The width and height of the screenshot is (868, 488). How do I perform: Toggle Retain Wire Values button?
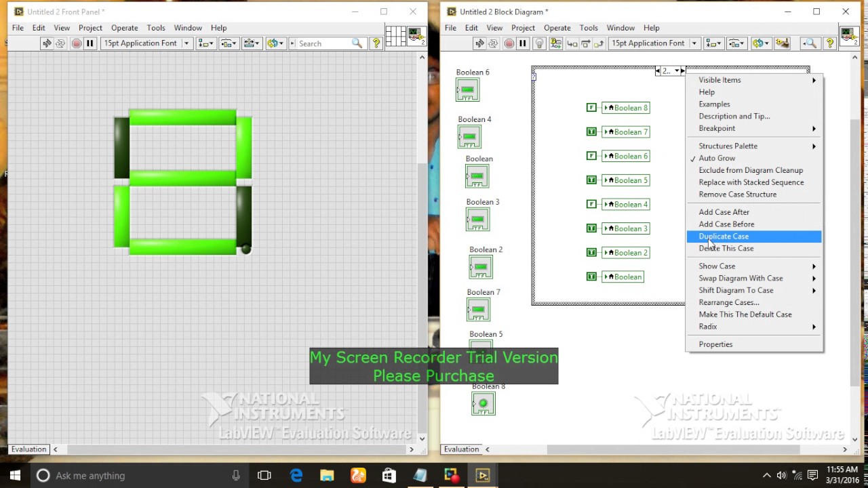[x=555, y=43]
